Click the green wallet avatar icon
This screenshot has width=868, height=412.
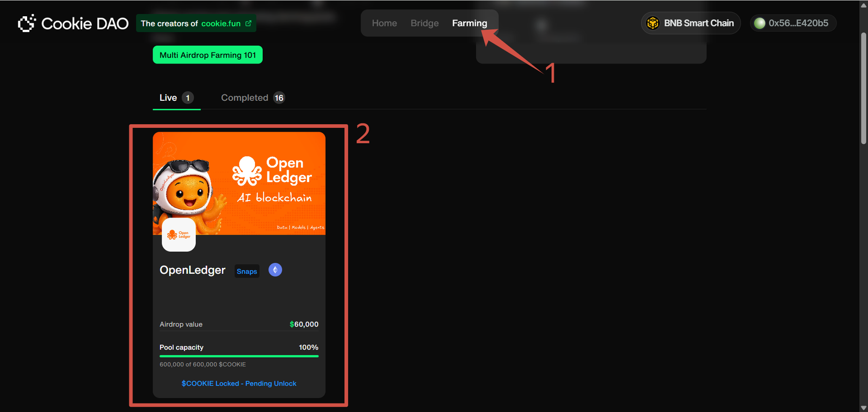(x=759, y=23)
